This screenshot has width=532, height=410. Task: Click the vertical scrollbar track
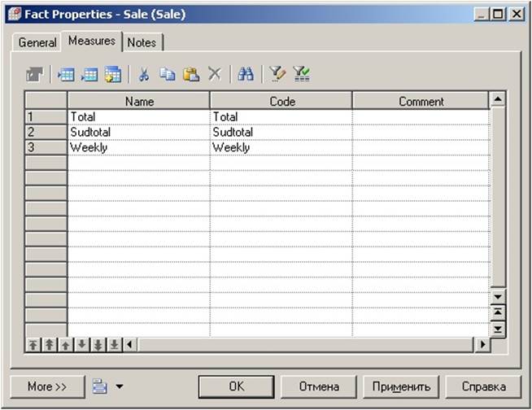pyautogui.click(x=498, y=198)
